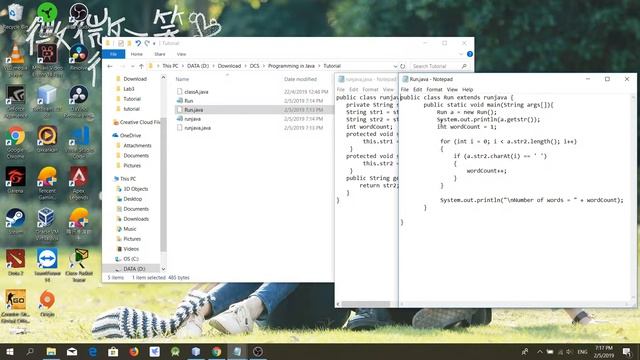Open the Cisco Packet Tracer shortcut
Viewport: 640px width, 360px height.
tap(79, 264)
